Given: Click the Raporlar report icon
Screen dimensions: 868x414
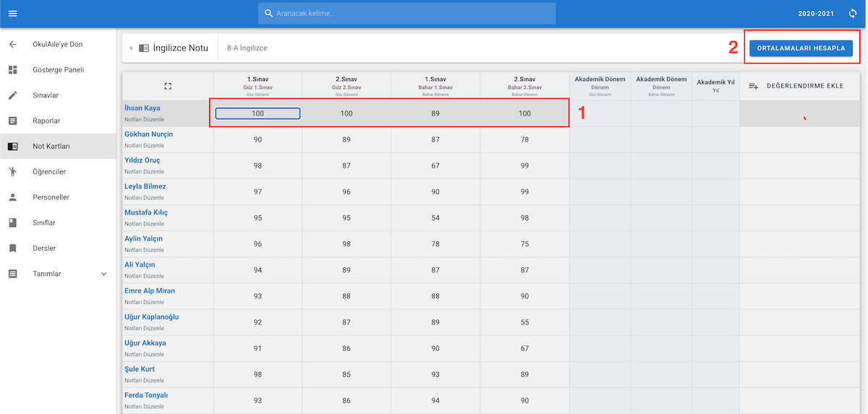Looking at the screenshot, I should tap(13, 121).
